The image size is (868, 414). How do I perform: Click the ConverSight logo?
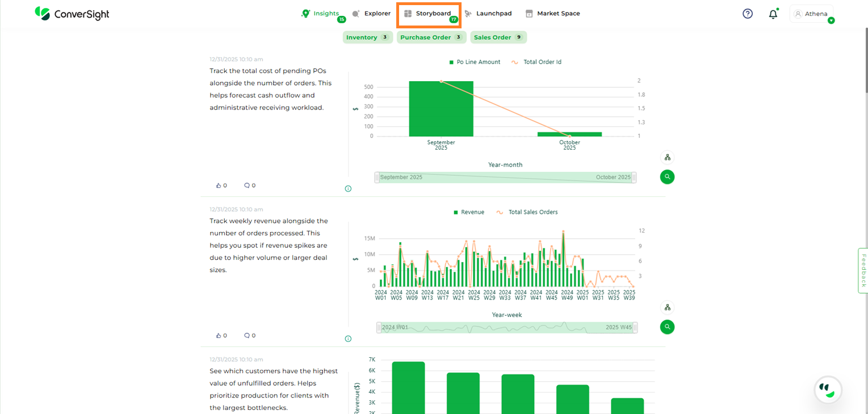pyautogui.click(x=72, y=14)
